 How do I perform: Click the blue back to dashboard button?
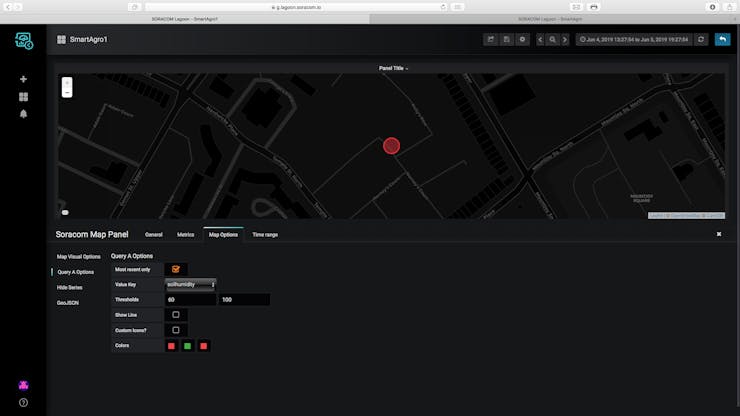723,40
